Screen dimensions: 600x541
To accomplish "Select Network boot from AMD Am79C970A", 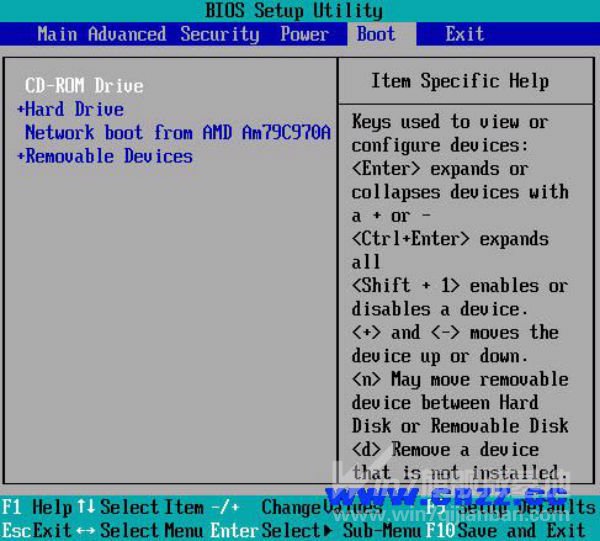I will click(177, 133).
